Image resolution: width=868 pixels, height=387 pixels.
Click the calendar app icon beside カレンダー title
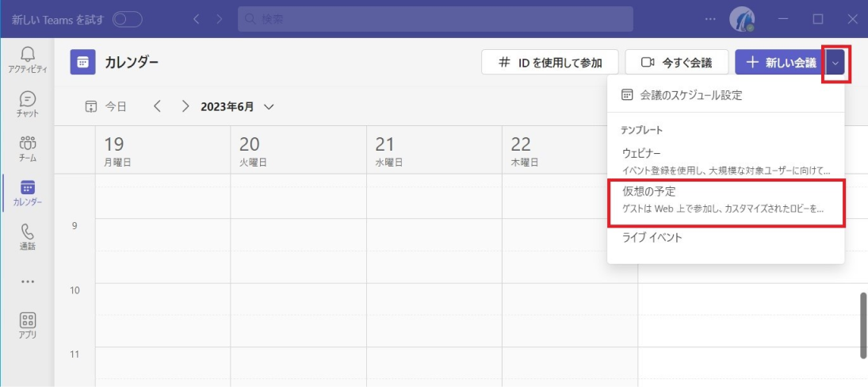(x=82, y=62)
